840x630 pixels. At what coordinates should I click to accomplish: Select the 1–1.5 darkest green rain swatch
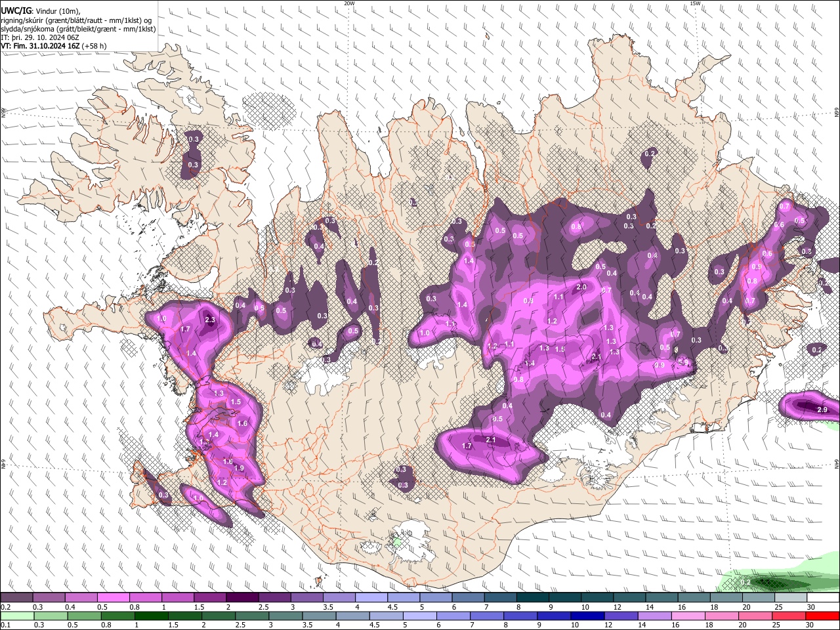click(151, 616)
